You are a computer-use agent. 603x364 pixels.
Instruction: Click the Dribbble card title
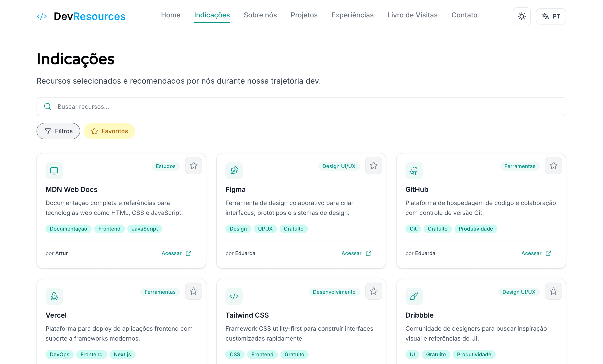coord(419,315)
